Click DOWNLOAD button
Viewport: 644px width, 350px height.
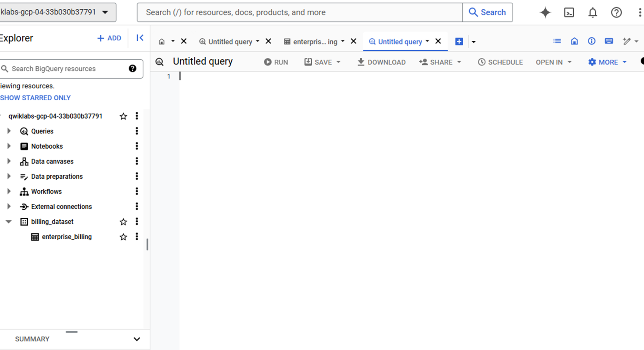tap(381, 62)
